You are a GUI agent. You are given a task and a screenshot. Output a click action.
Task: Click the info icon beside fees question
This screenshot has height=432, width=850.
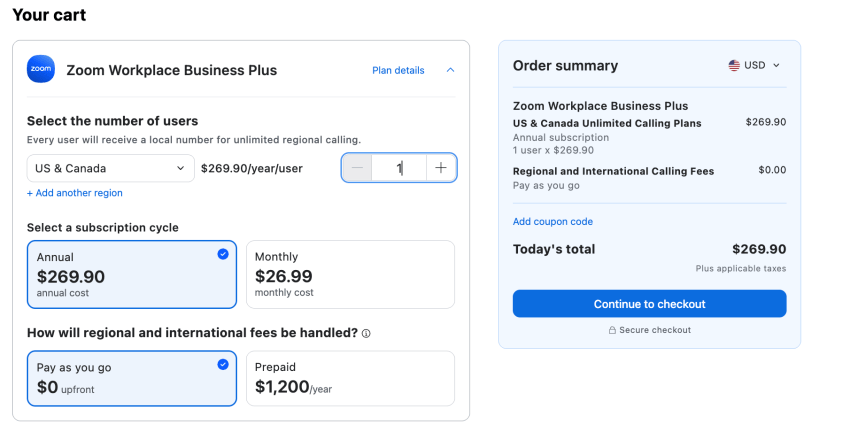pyautogui.click(x=366, y=333)
